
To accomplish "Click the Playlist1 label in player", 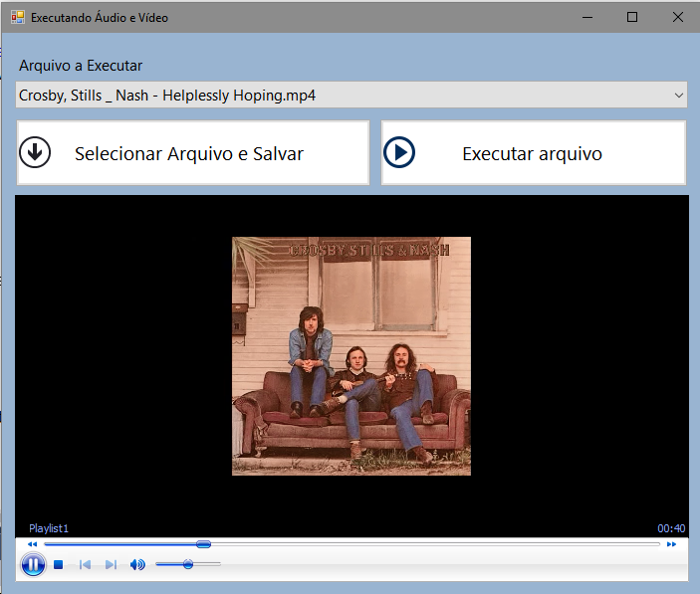I will coord(49,528).
